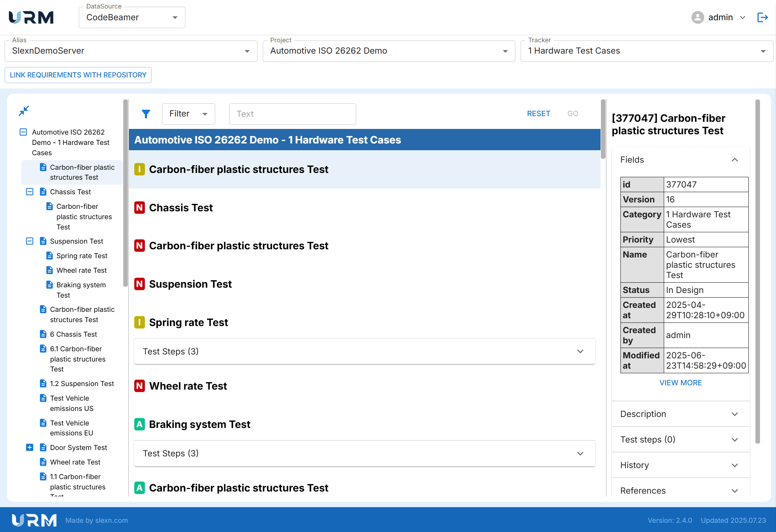776x532 pixels.
Task: Click the Chassis Test heading in list
Action: tap(181, 207)
